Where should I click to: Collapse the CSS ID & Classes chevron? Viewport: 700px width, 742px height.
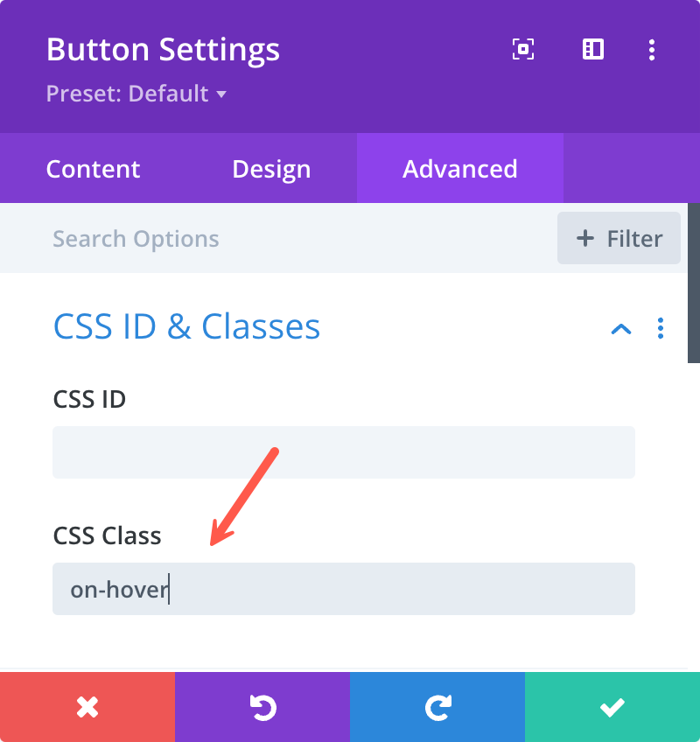621,328
